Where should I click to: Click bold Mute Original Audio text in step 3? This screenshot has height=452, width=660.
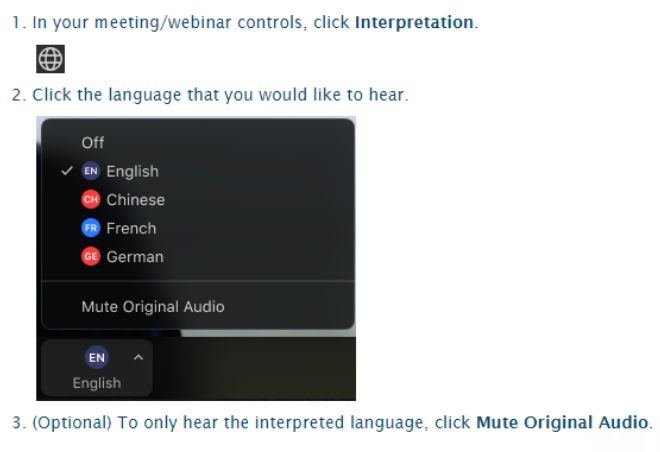(562, 422)
